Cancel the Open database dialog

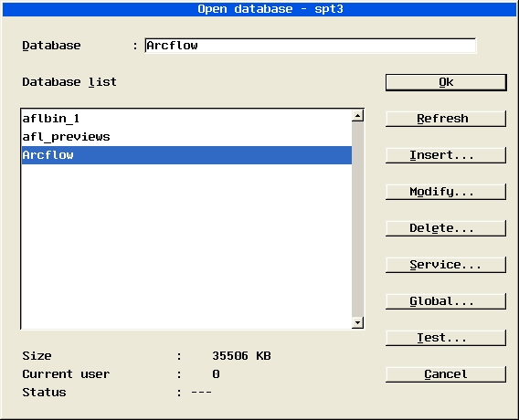tap(446, 374)
